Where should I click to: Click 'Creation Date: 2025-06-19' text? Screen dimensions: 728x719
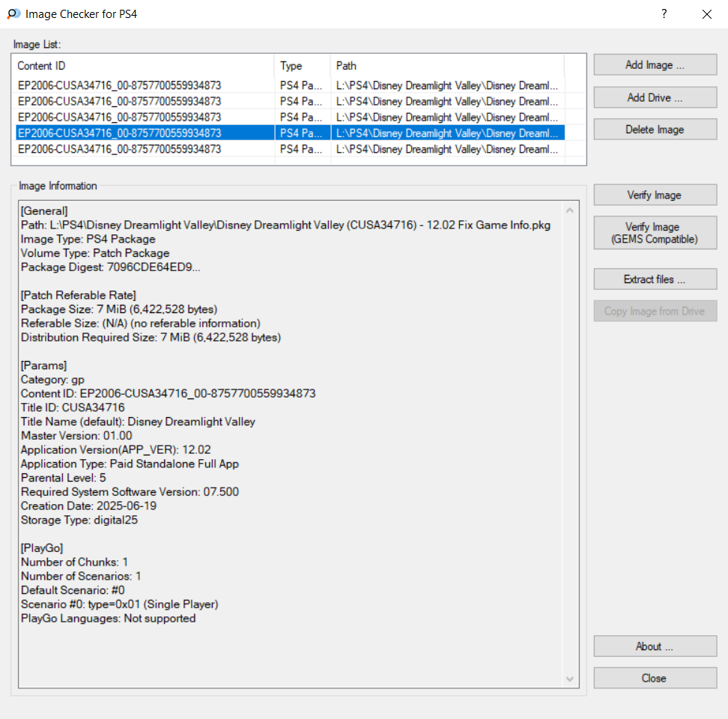pos(88,506)
